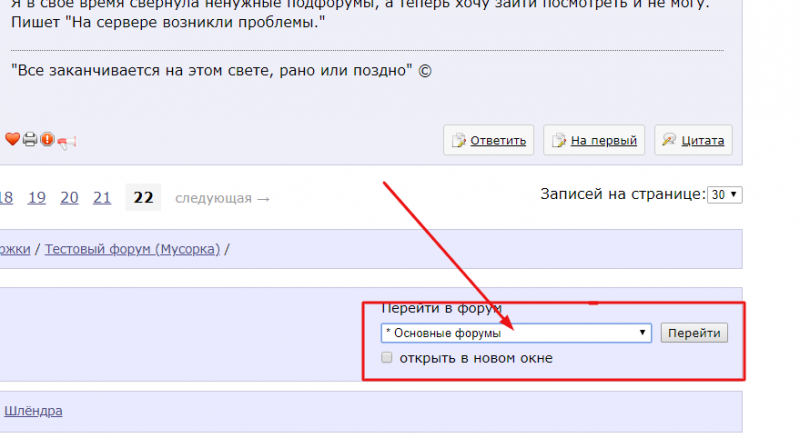The image size is (800, 438).
Task: Click the orange exclamation report icon
Action: click(x=47, y=139)
